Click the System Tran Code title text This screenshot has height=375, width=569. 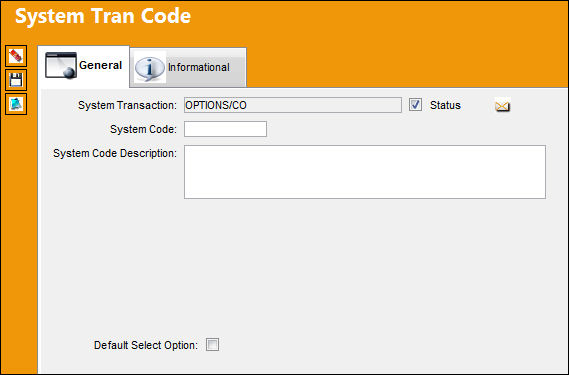pyautogui.click(x=103, y=16)
